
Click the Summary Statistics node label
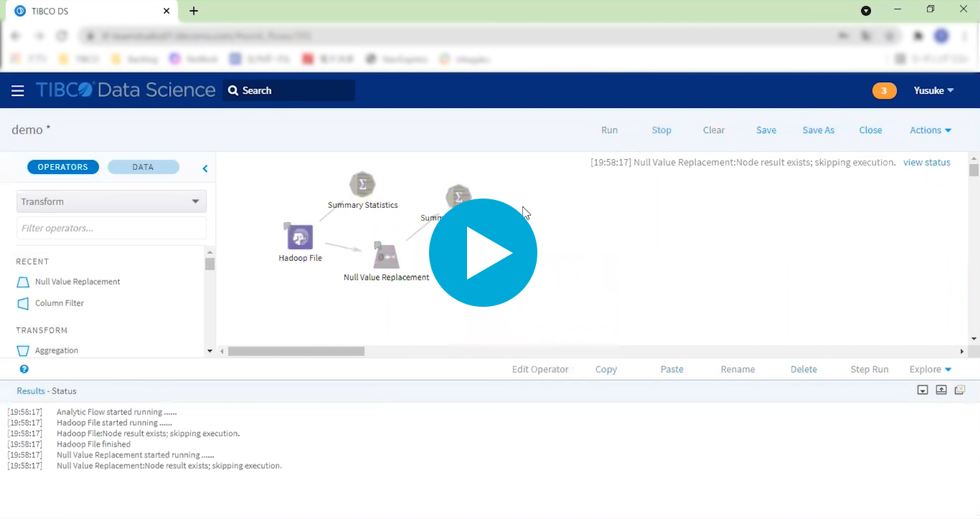[362, 205]
